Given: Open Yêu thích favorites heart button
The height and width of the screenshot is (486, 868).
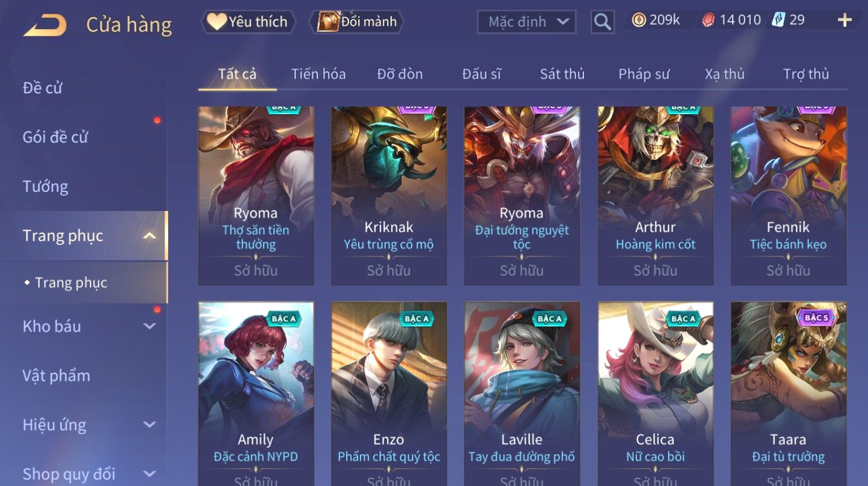Looking at the screenshot, I should point(248,22).
